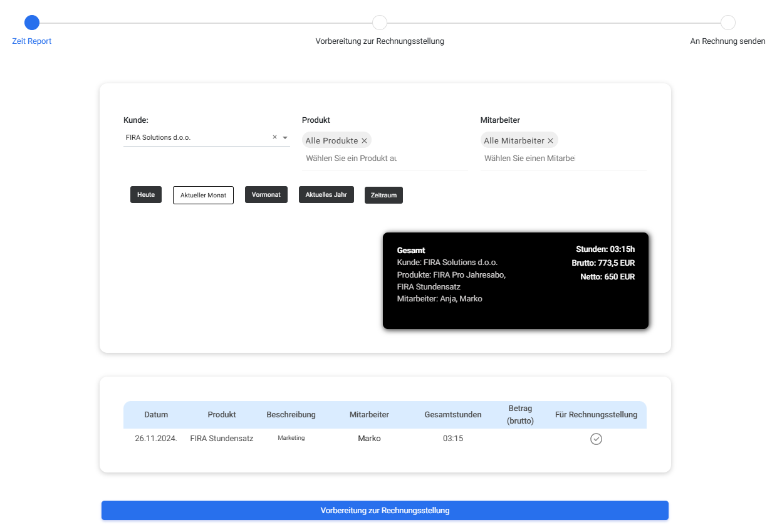The height and width of the screenshot is (532, 777).
Task: Select the 26.11.2024 FIRA Stundensatz row
Action: point(385,439)
